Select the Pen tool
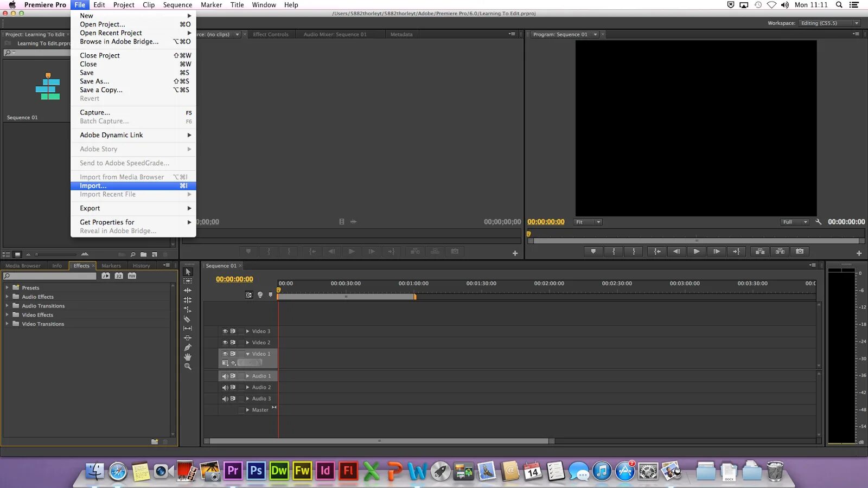This screenshot has width=868, height=488. point(188,348)
